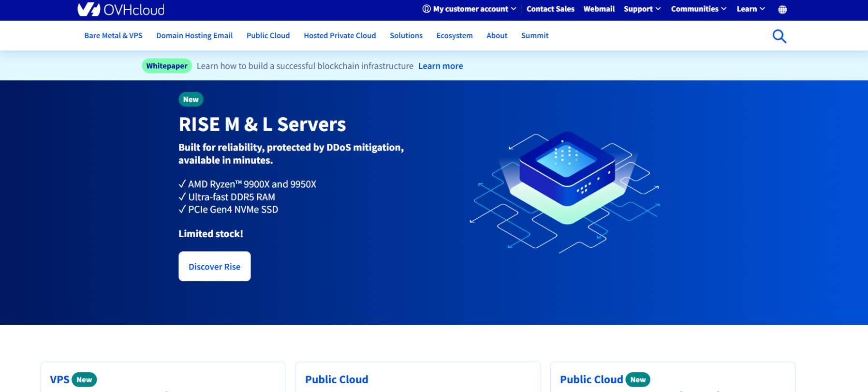Click the server illustration image
The height and width of the screenshot is (392, 868).
(564, 192)
